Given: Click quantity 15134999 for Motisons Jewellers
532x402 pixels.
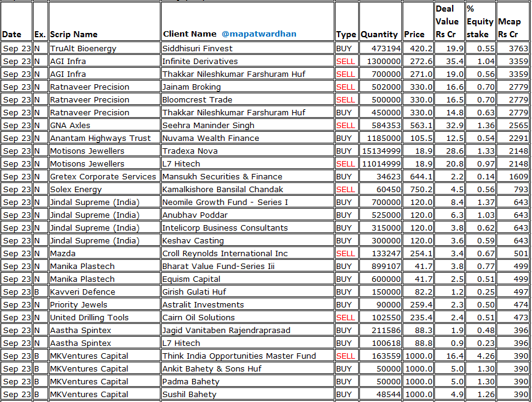Looking at the screenshot, I should click(381, 151).
